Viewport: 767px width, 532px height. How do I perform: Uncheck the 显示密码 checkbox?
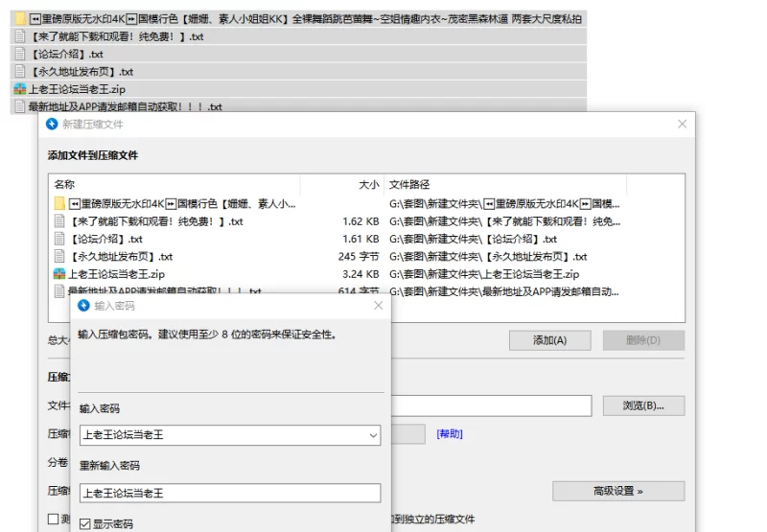click(x=85, y=524)
